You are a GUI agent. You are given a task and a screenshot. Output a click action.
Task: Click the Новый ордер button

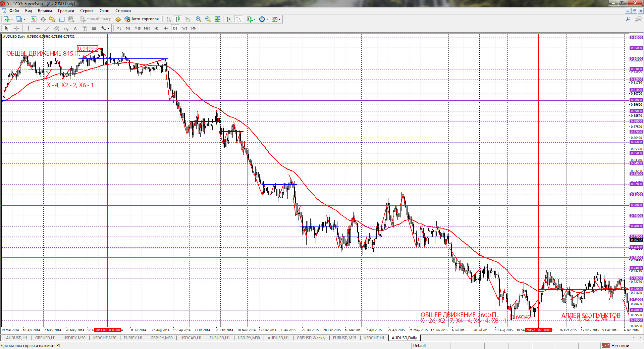96,19
